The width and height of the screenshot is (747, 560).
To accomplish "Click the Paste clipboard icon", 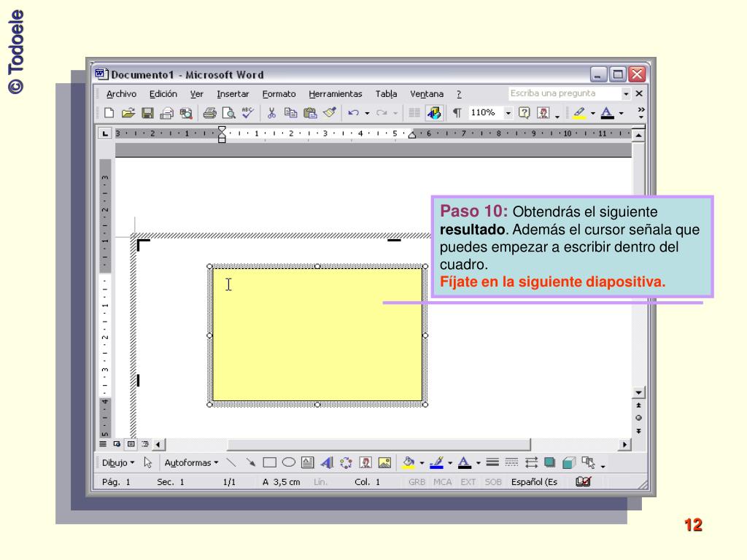I will (x=310, y=113).
